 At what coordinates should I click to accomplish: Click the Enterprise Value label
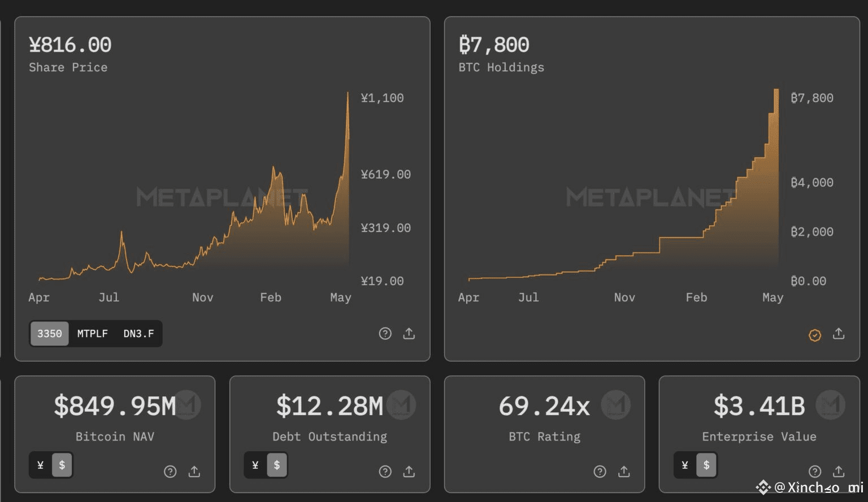tap(759, 436)
